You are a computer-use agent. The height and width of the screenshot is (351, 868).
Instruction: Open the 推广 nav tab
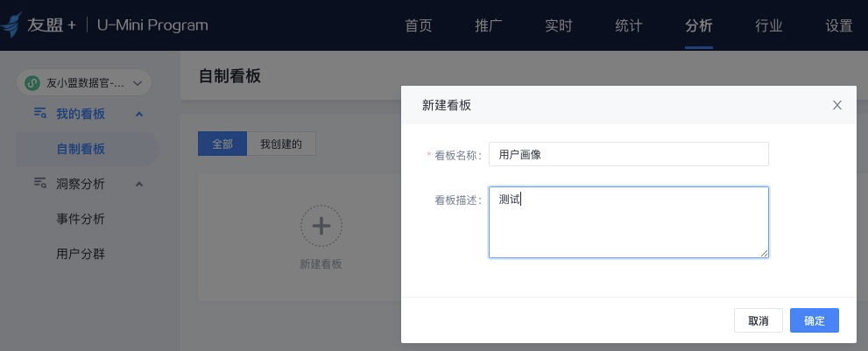(489, 25)
